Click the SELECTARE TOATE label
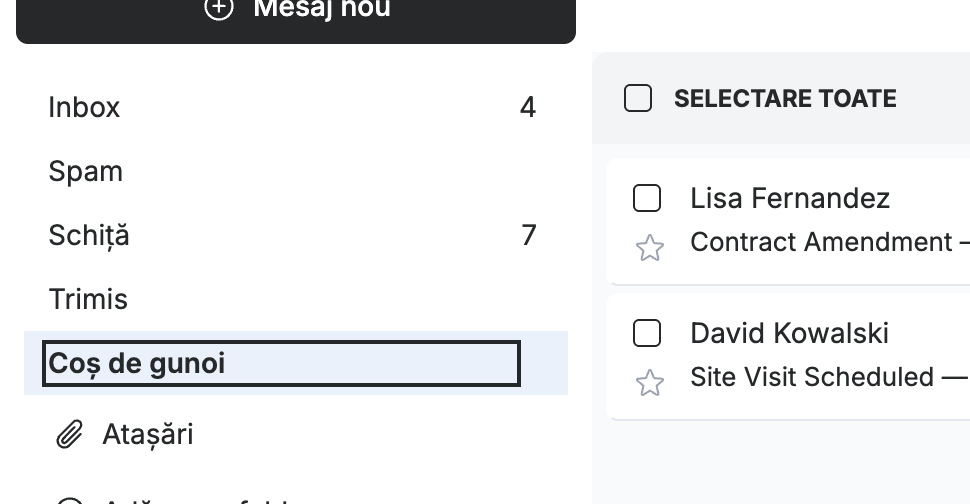 tap(785, 98)
